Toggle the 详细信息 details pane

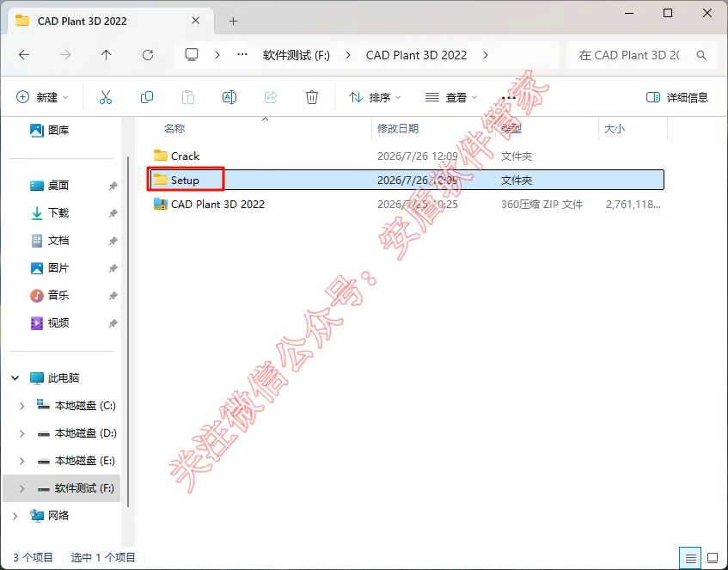point(677,97)
